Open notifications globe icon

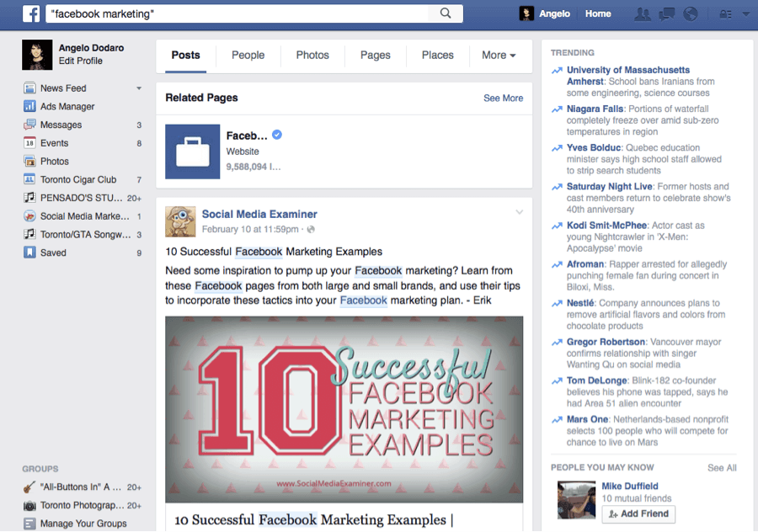[691, 14]
